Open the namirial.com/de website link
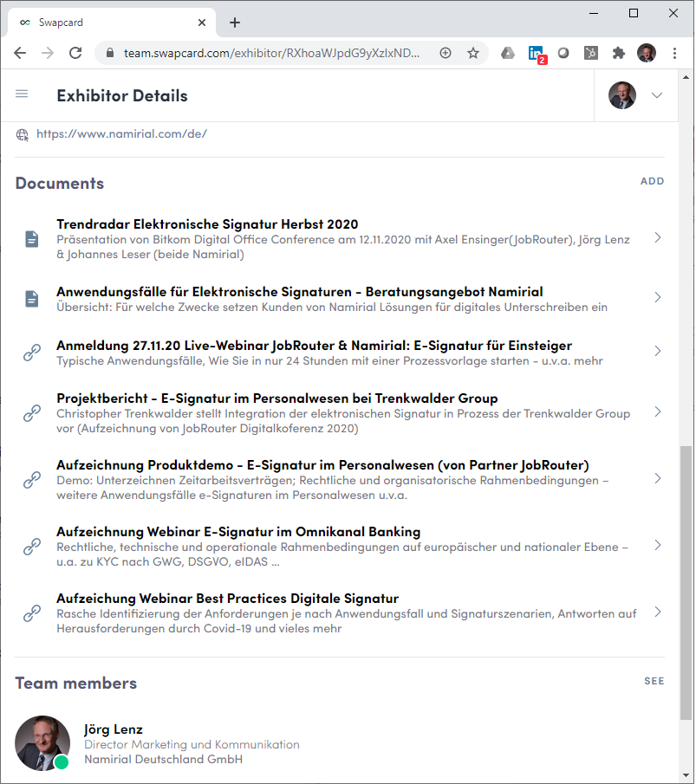The width and height of the screenshot is (696, 784). (121, 134)
